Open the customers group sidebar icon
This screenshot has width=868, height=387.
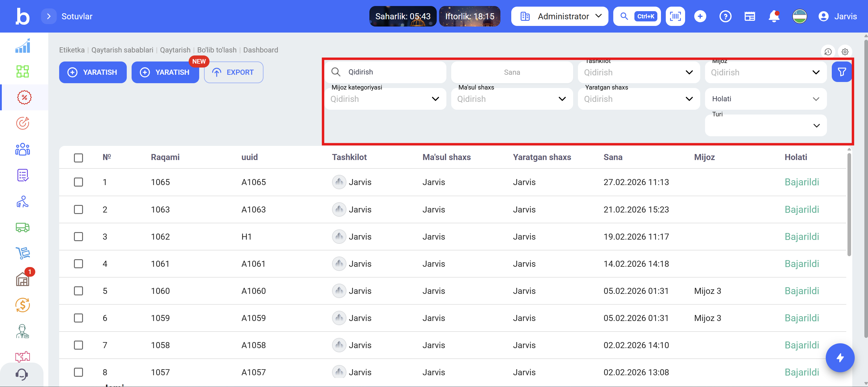click(23, 149)
